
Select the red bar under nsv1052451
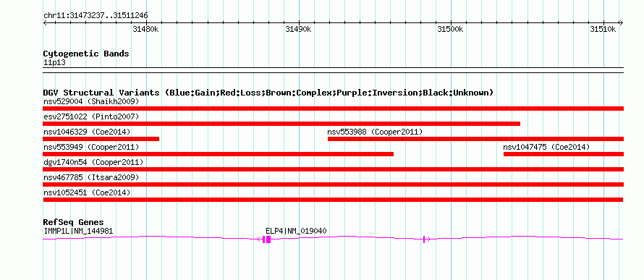click(333, 200)
